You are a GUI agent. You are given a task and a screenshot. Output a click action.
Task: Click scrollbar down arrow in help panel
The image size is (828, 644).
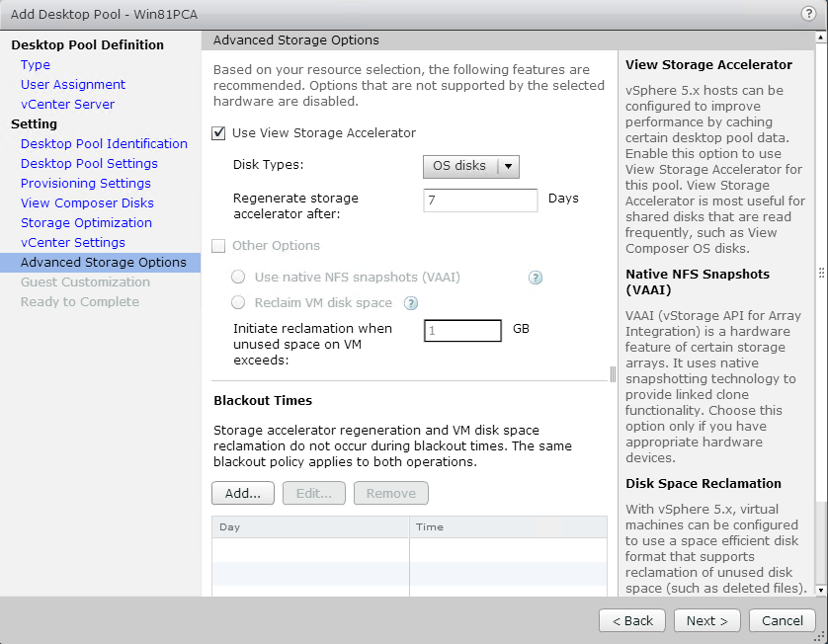[821, 590]
